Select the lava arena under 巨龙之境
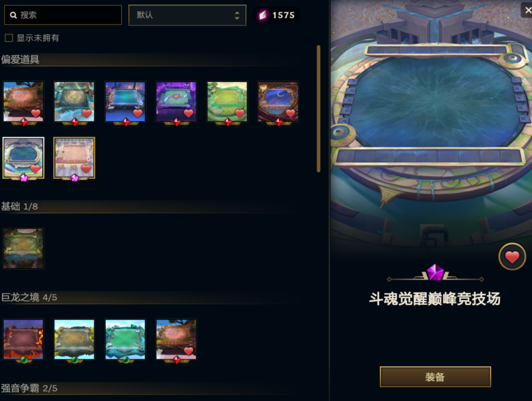This screenshot has height=401, width=532. point(23,339)
